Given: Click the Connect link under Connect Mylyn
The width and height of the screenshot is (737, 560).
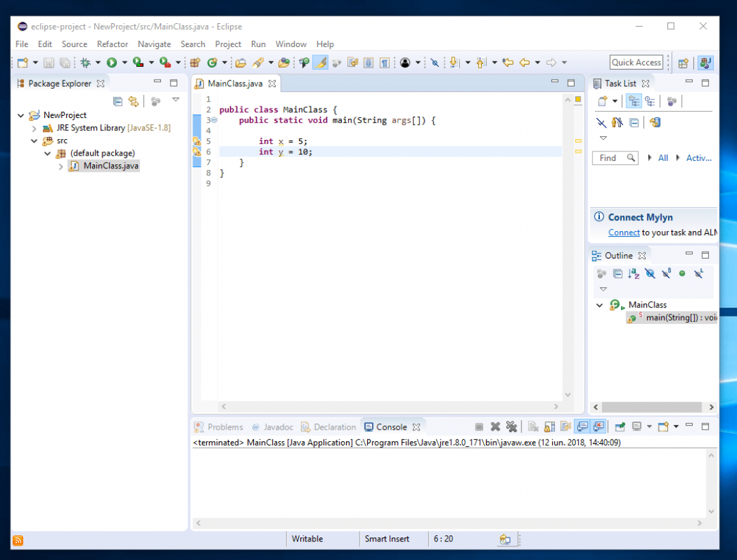Looking at the screenshot, I should (624, 232).
